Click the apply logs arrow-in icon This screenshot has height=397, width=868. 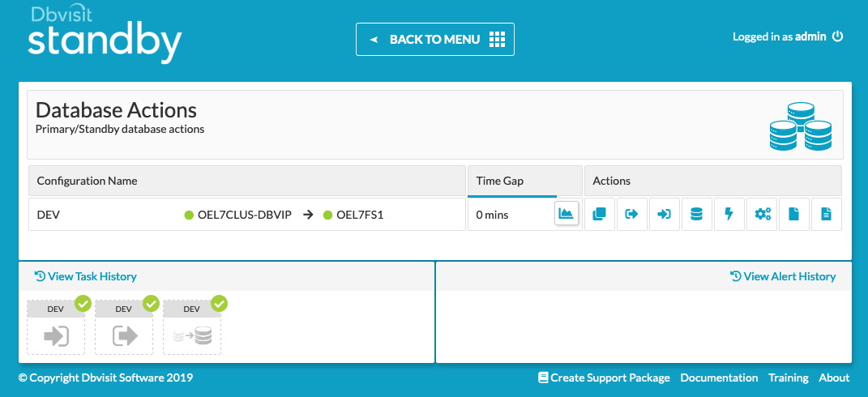[x=665, y=214]
